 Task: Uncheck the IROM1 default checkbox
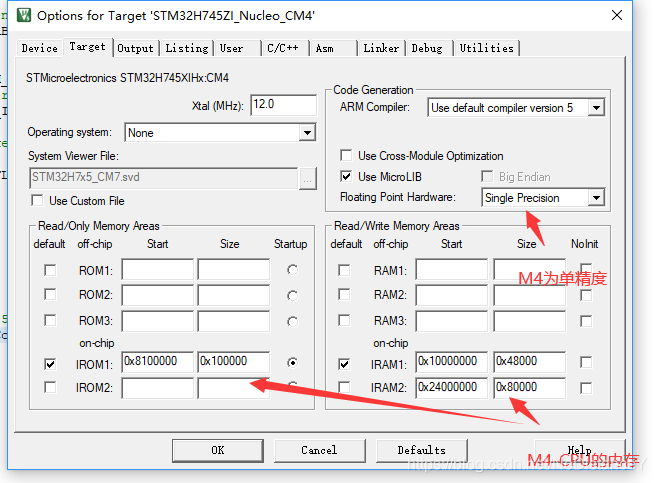[49, 364]
